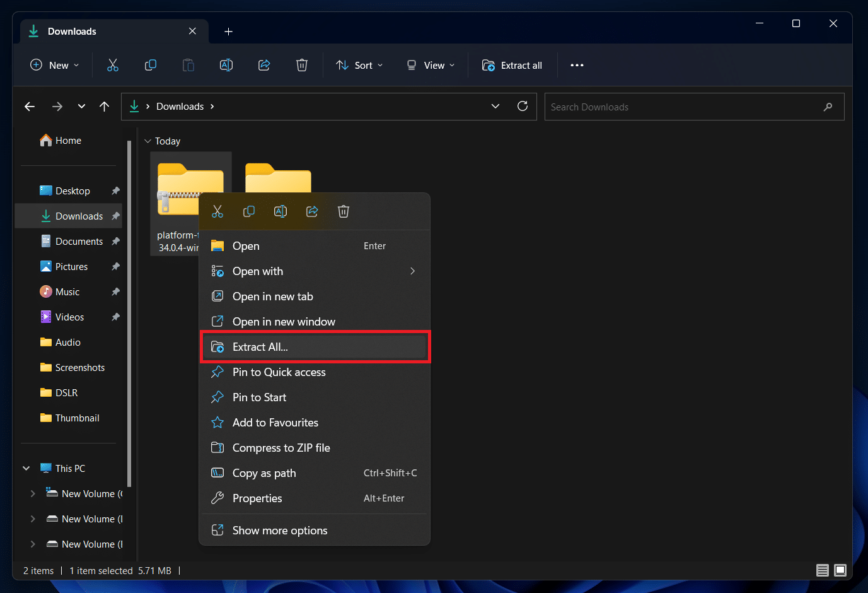868x593 pixels.
Task: Expand the Sort dropdown
Action: click(x=359, y=65)
